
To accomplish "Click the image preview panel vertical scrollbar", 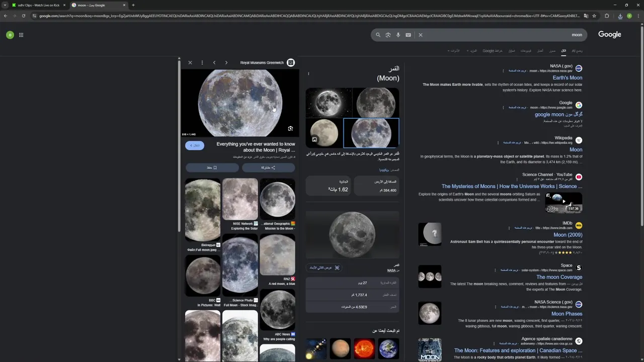I will pos(179,146).
